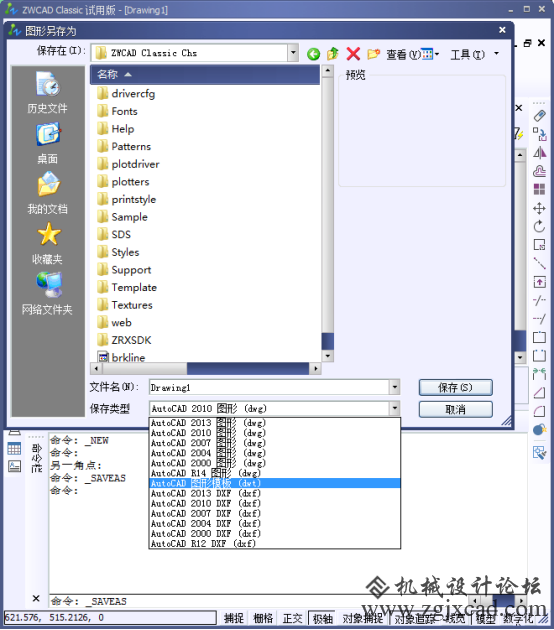Open 我的文档 documents shortcut
Image resolution: width=554 pixels, height=630 pixels.
(x=48, y=193)
